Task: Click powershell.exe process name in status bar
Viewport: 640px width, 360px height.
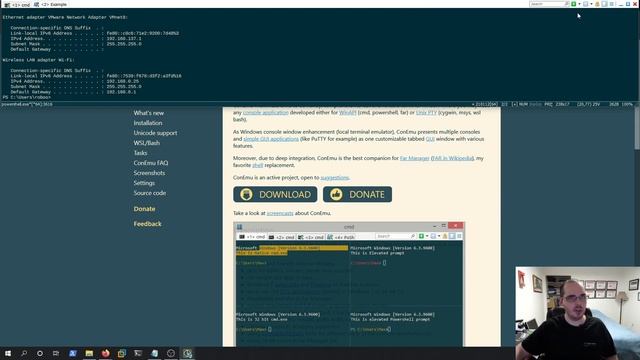Action: tap(27, 104)
